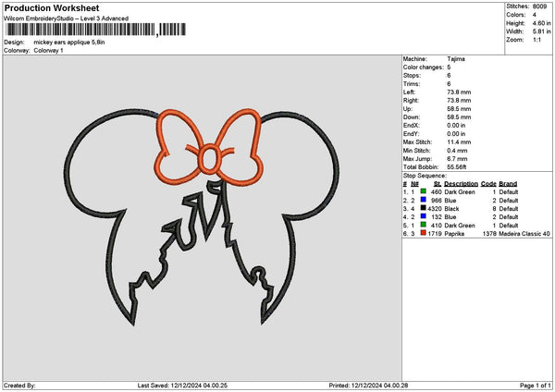The height and width of the screenshot is (392, 555).
Task: Click the blue swatch in stop 2 row
Action: pos(424,200)
